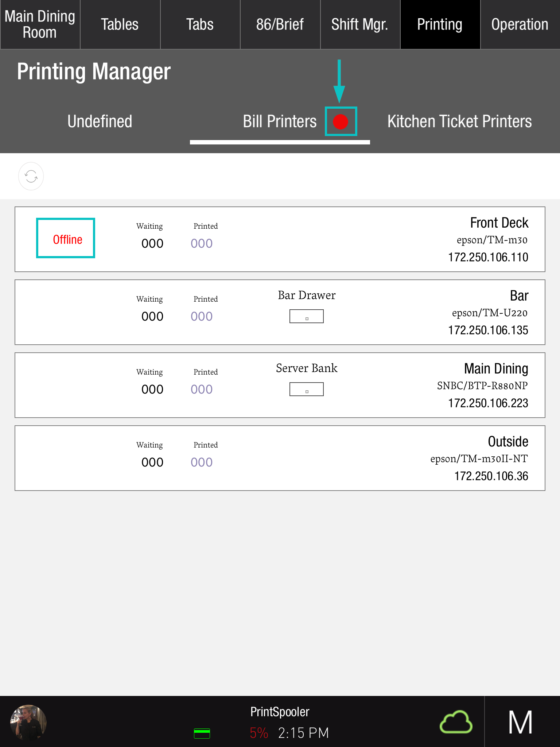Tap the green battery indicator icon

point(202,733)
